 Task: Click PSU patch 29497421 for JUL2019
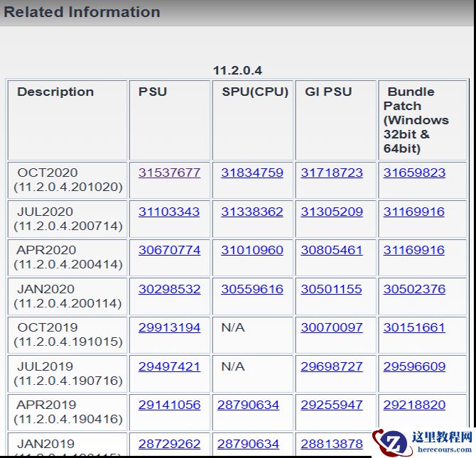169,366
